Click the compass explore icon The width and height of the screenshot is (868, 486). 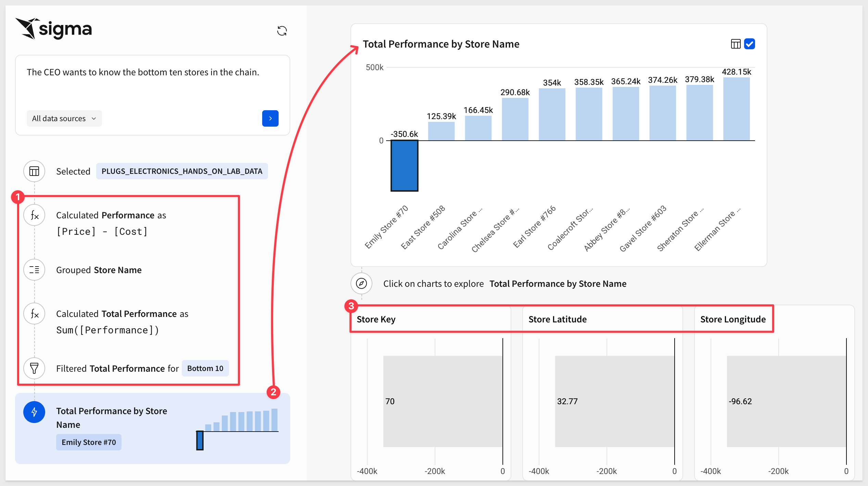pyautogui.click(x=361, y=283)
